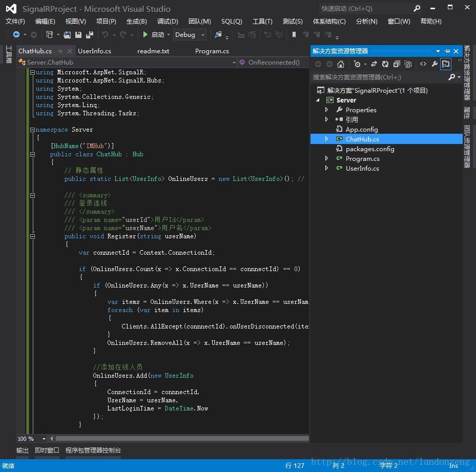Expand the Program.cs tree node

[326, 158]
